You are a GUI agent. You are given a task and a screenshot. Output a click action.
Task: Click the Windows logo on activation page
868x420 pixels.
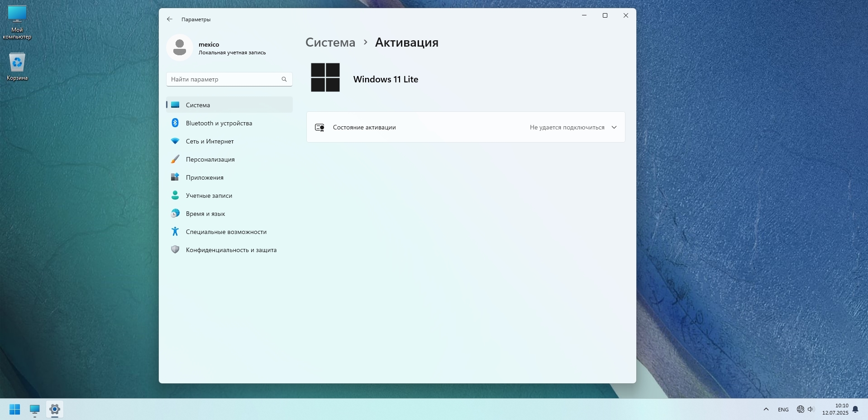[325, 77]
